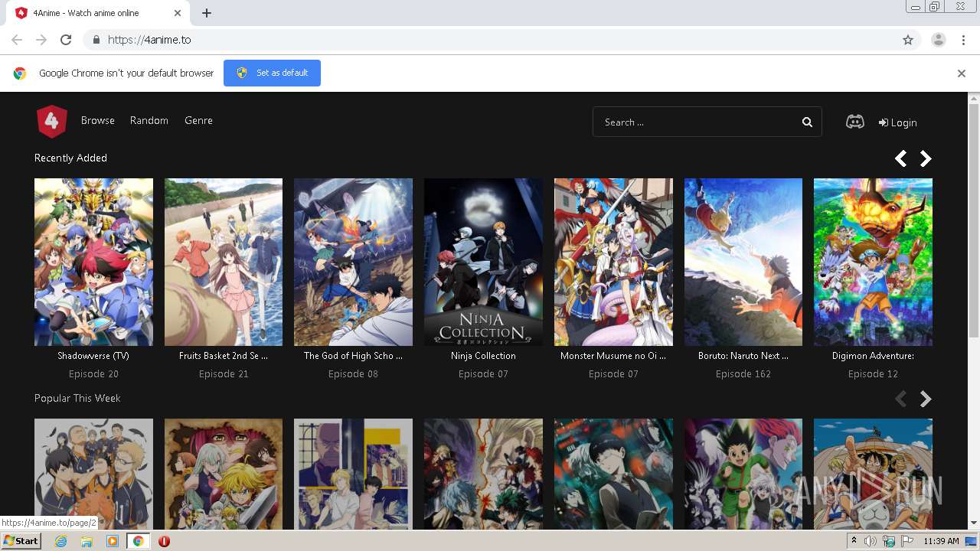Open the Browse menu
Image resolution: width=980 pixels, height=551 pixels.
click(98, 121)
